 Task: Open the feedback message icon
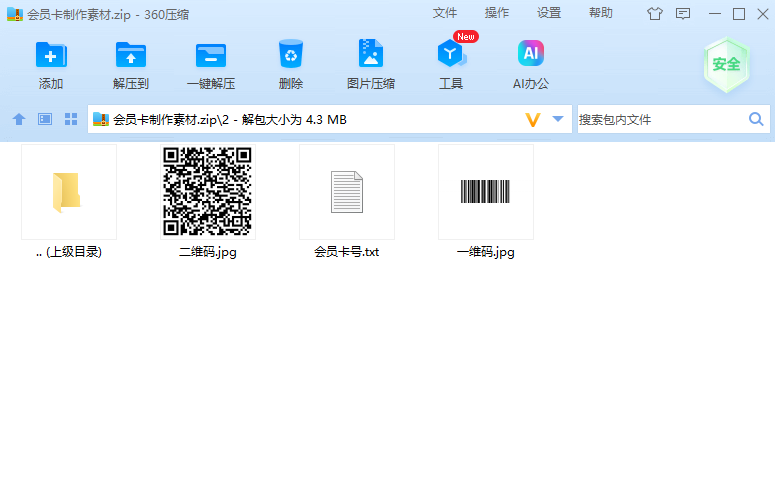pyautogui.click(x=683, y=14)
